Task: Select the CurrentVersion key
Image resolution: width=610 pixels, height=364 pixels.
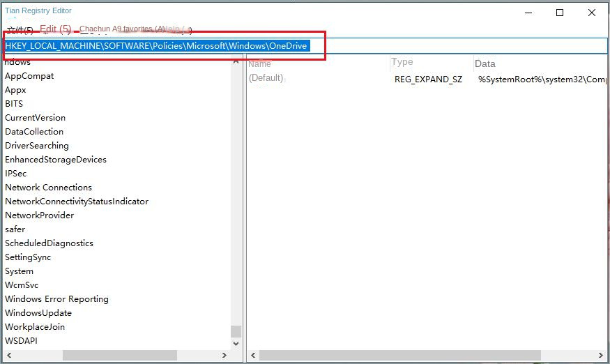Action: [35, 118]
